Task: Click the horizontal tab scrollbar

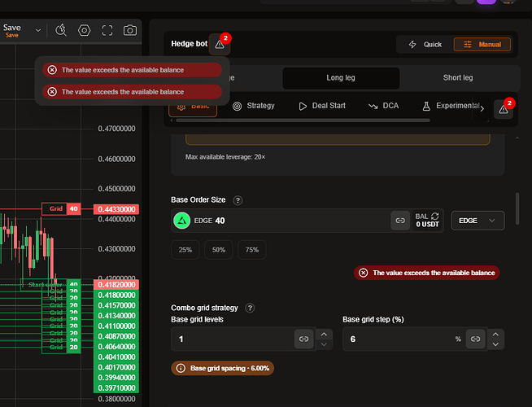Action: pyautogui.click(x=303, y=120)
